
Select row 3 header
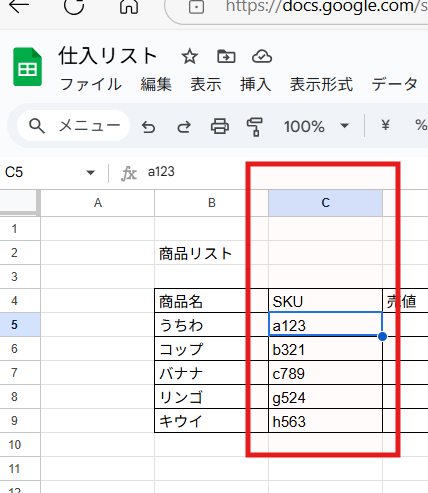[20, 277]
